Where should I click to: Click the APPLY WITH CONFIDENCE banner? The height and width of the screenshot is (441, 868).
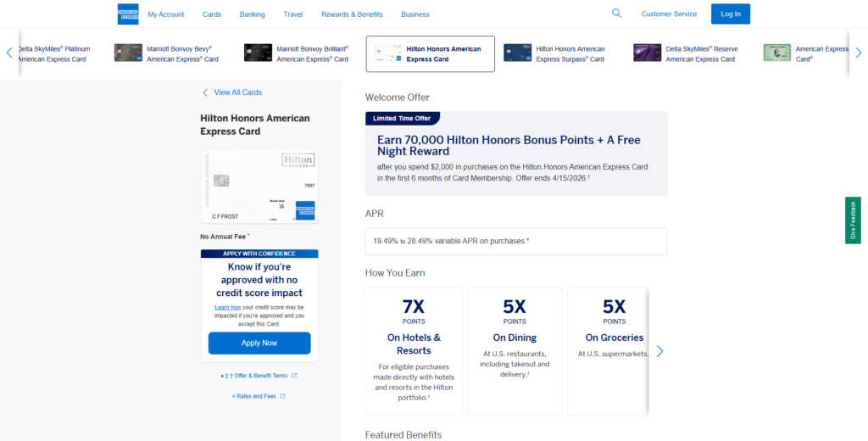pos(259,254)
